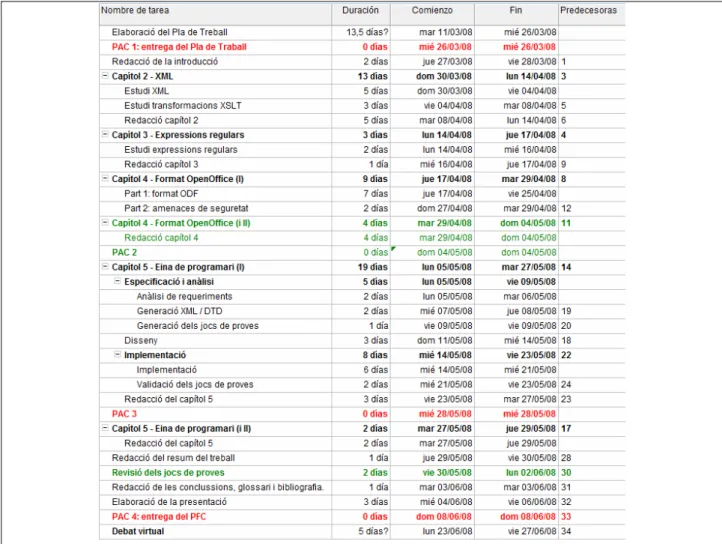Collapse the bold Implementació subgroup

(x=117, y=354)
